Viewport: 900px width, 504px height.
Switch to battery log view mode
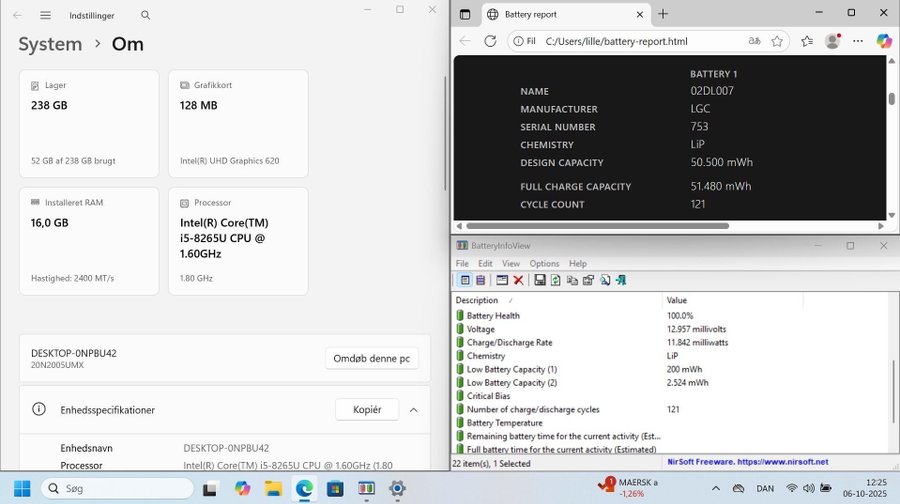(x=480, y=280)
